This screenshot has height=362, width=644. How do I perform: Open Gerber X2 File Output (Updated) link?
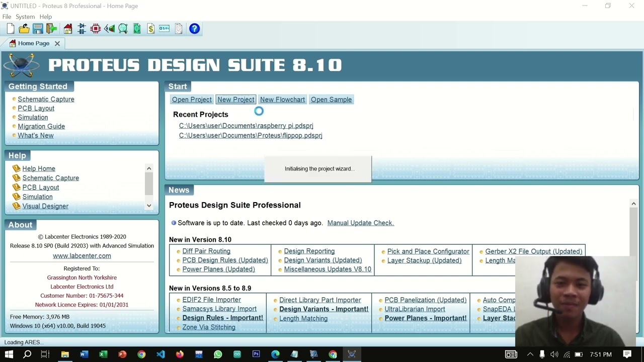point(533,251)
